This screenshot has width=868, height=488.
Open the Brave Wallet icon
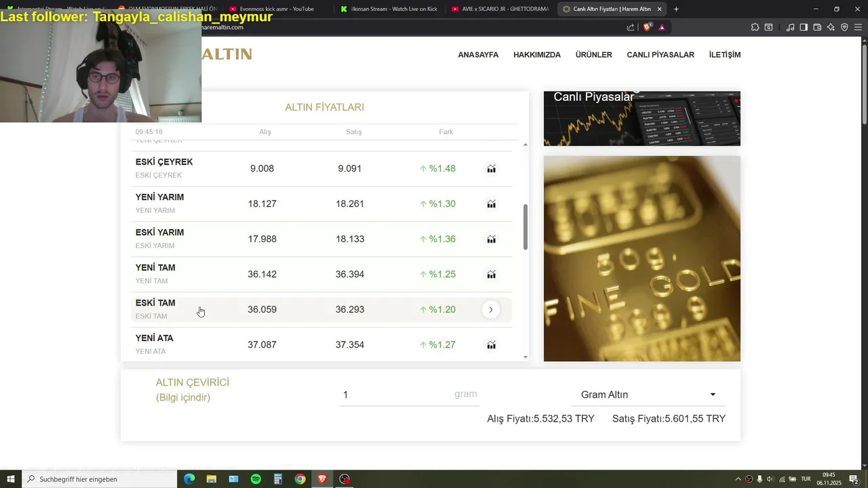point(817,27)
